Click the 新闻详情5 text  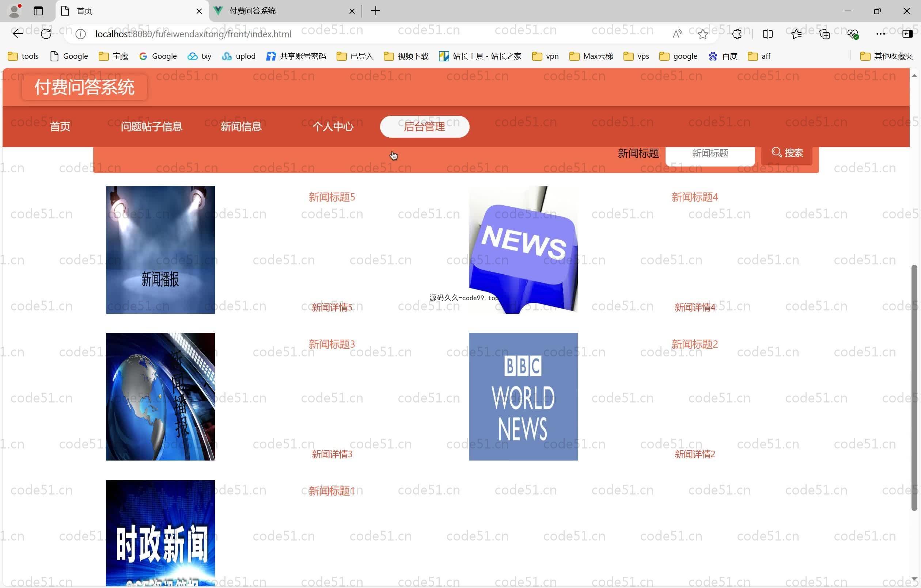[x=331, y=308]
